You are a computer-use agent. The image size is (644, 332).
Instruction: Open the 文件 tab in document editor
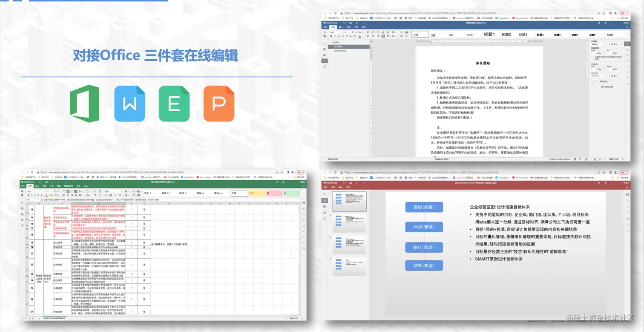325,27
